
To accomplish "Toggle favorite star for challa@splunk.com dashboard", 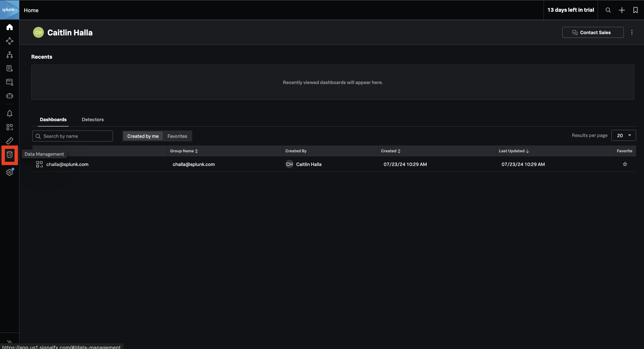I will coord(625,164).
